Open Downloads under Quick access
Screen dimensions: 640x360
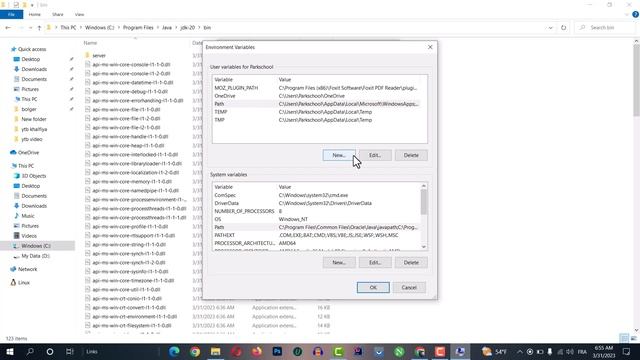[x=34, y=69]
